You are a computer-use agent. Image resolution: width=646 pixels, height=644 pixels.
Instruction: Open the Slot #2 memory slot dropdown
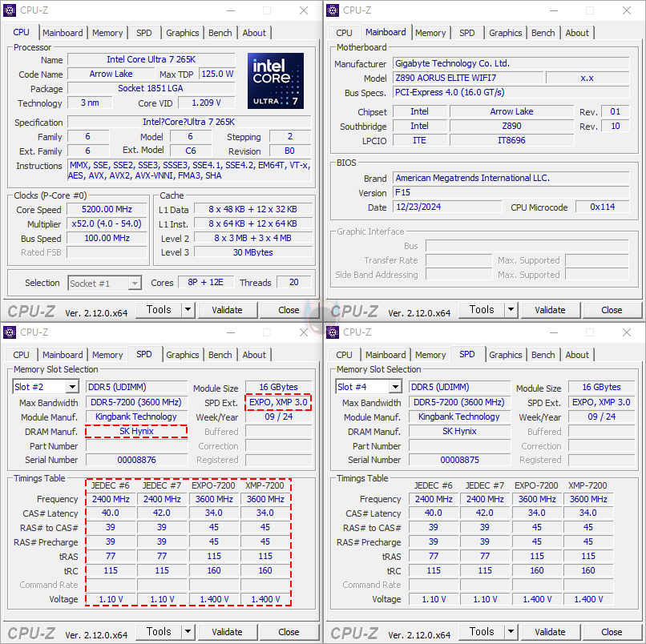pos(72,387)
